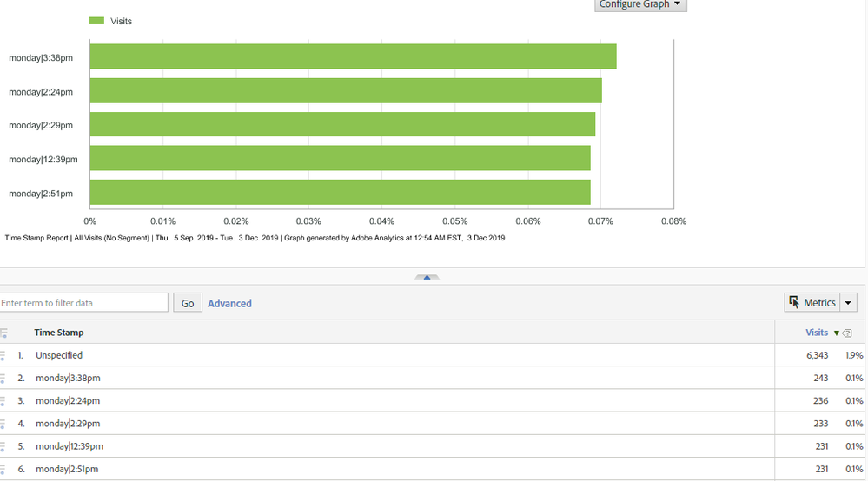Image resolution: width=868 pixels, height=481 pixels.
Task: Click the filter data input field
Action: (x=83, y=302)
